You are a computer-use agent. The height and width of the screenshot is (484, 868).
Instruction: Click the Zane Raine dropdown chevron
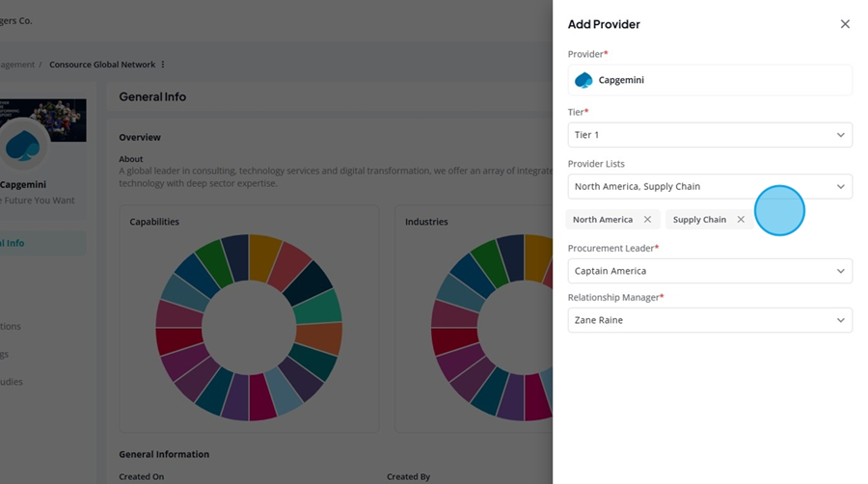840,320
